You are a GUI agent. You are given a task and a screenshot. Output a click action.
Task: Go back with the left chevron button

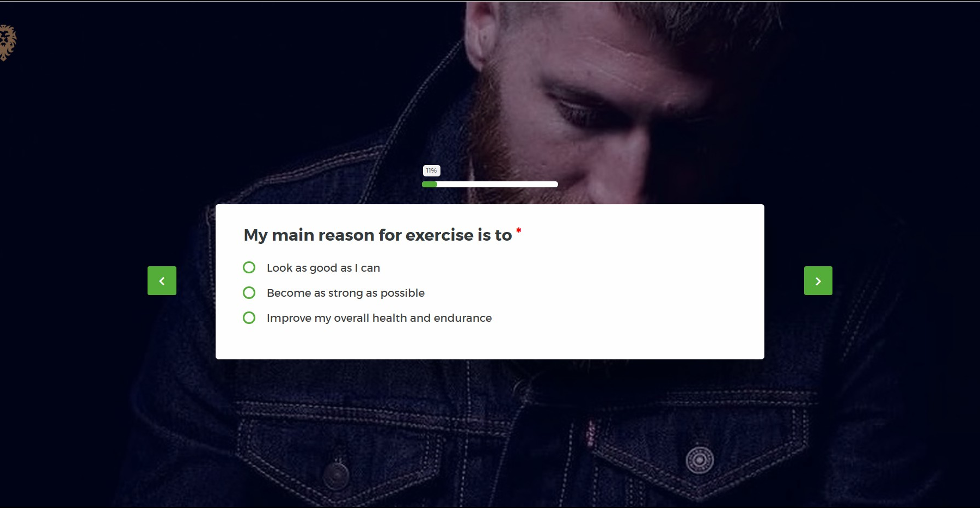(x=162, y=280)
